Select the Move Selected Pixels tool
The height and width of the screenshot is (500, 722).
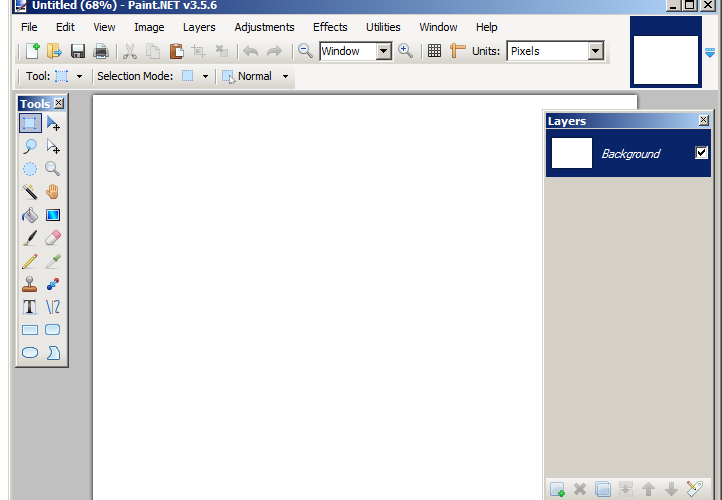click(x=53, y=123)
